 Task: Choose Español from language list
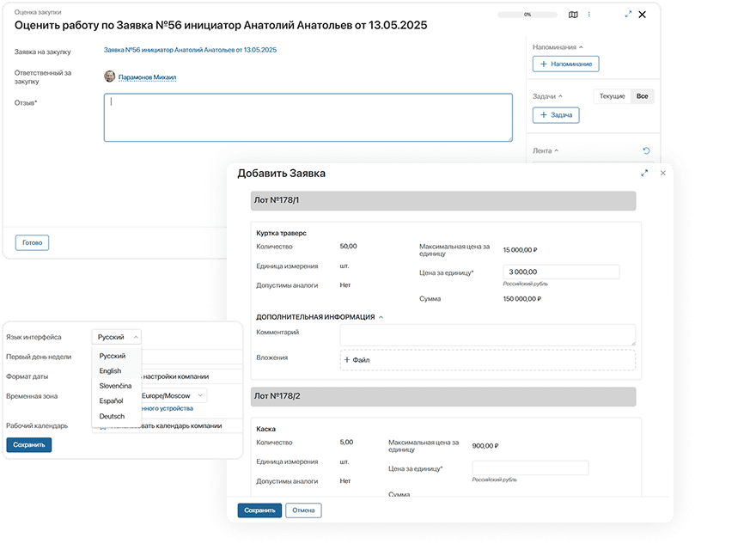coord(112,400)
